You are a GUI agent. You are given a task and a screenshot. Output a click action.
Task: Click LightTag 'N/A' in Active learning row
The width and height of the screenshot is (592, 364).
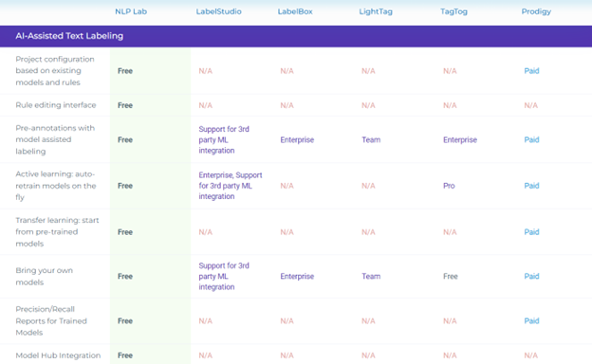pyautogui.click(x=368, y=186)
